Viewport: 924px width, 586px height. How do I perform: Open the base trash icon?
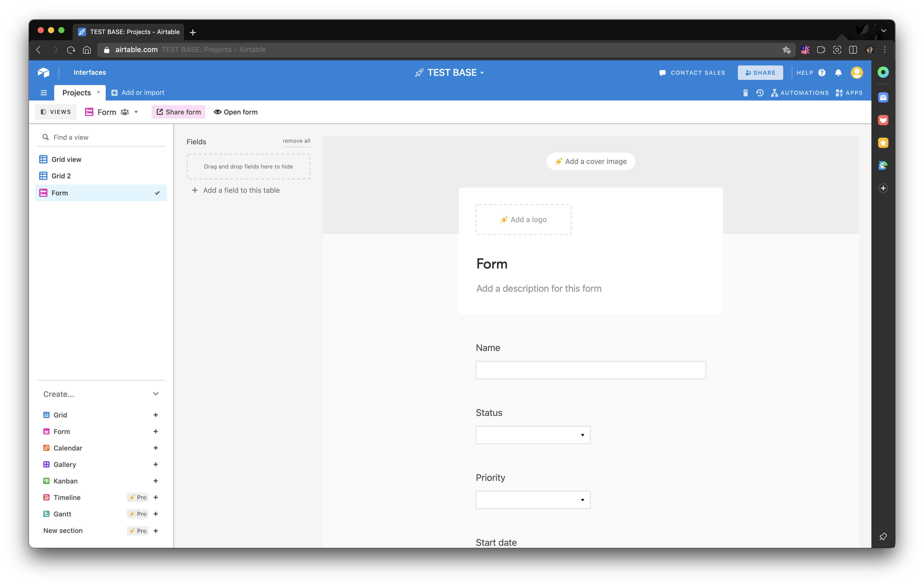745,93
